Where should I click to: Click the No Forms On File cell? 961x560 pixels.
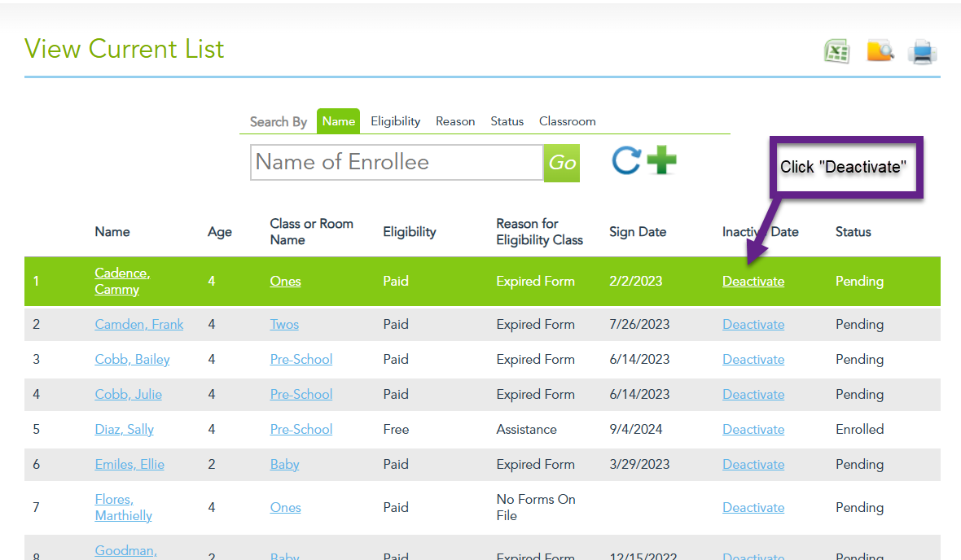[536, 507]
